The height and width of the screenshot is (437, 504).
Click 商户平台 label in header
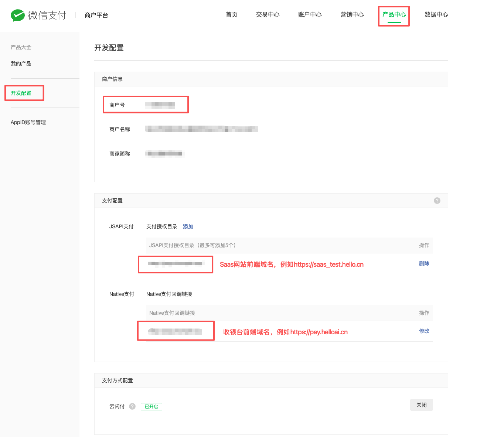click(96, 15)
